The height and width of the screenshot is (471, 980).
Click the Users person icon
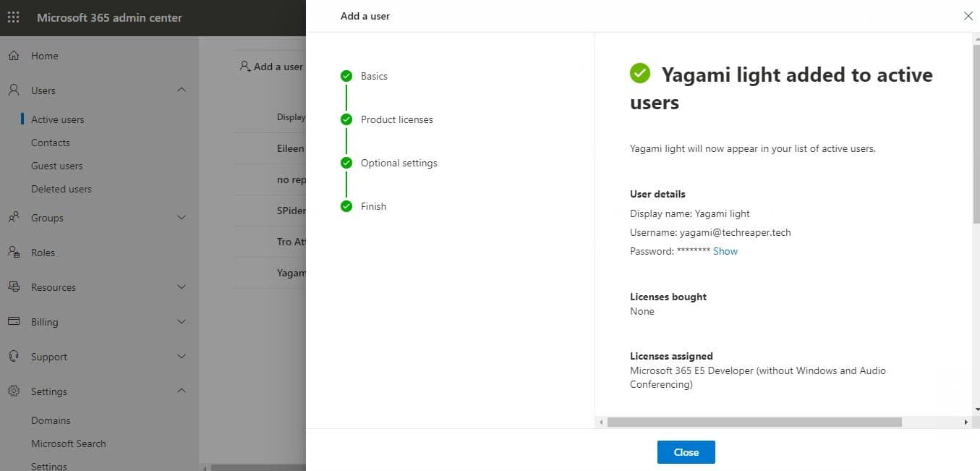(x=13, y=90)
